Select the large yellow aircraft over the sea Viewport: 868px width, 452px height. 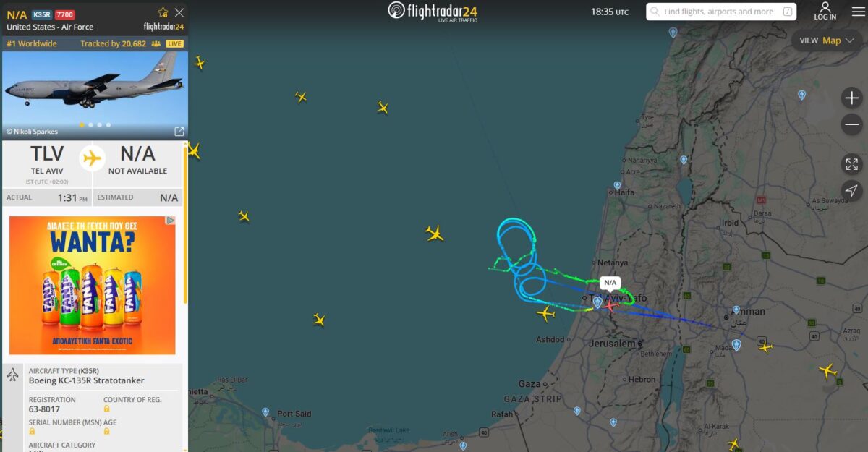[434, 233]
